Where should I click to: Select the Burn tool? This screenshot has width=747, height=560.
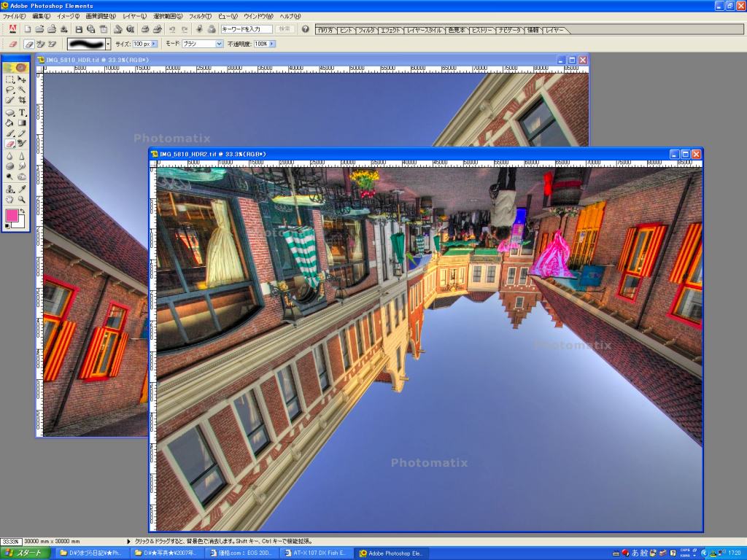pyautogui.click(x=22, y=176)
